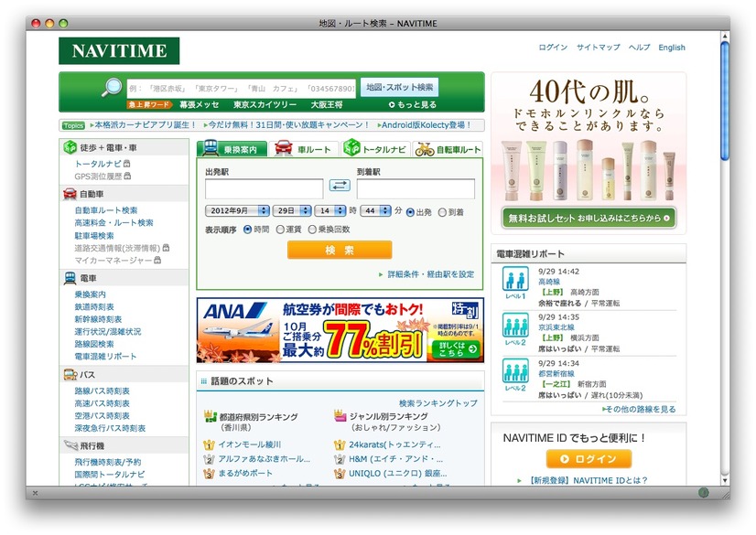Viewport: 756px width, 535px height.
Task: Open 東京スカイツリー trending word
Action: pyautogui.click(x=265, y=104)
